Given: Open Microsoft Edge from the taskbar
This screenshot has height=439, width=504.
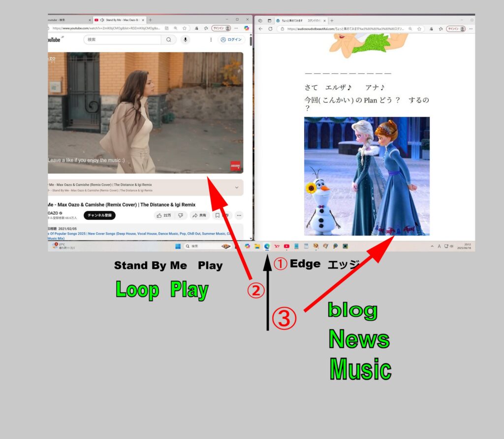Looking at the screenshot, I should (x=267, y=246).
